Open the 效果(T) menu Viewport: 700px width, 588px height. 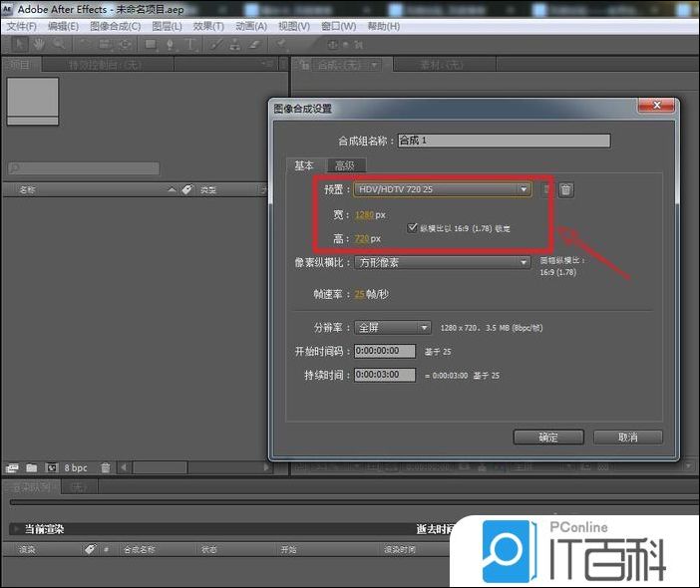[208, 26]
